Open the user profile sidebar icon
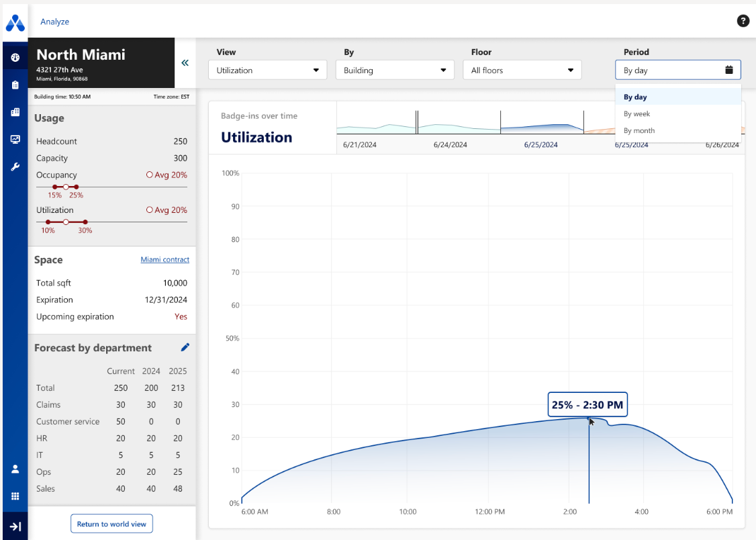This screenshot has width=756, height=540. point(15,469)
